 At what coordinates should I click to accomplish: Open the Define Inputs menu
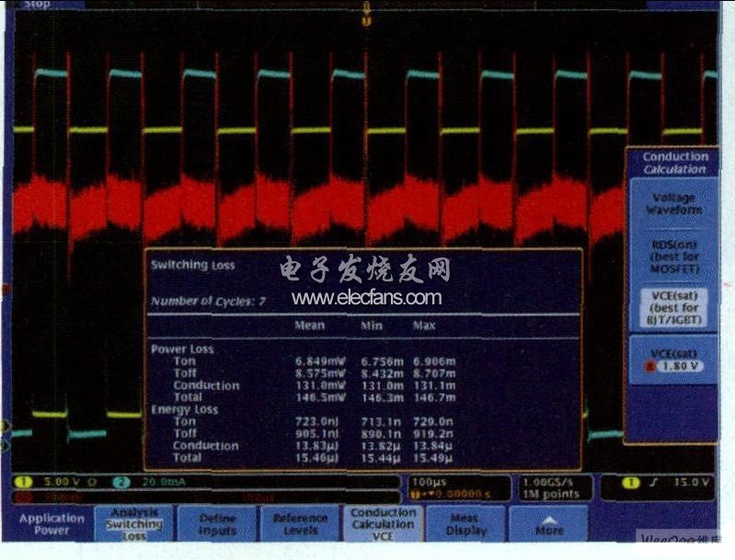[x=218, y=524]
